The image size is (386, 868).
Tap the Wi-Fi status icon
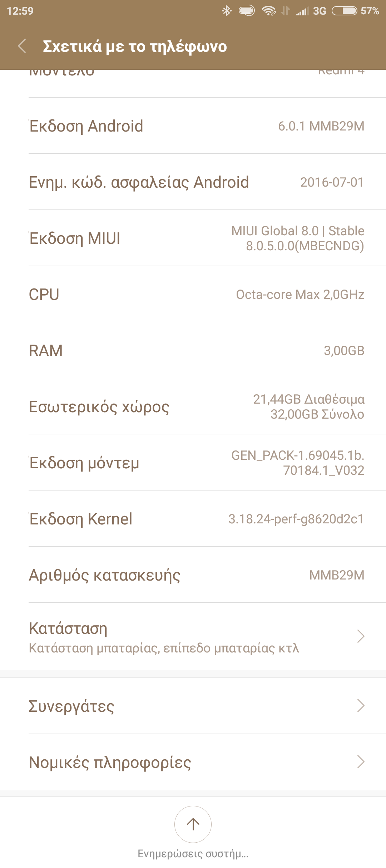pos(268,11)
